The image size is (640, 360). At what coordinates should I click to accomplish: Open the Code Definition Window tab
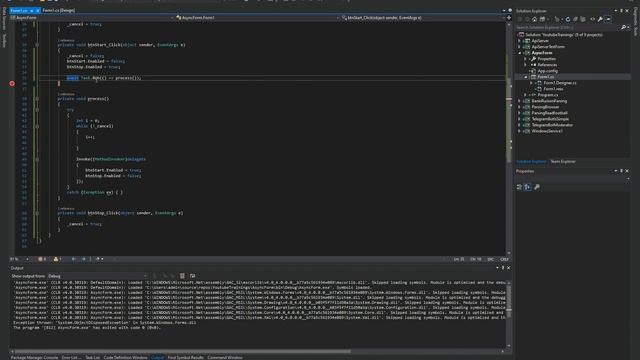[x=125, y=358]
